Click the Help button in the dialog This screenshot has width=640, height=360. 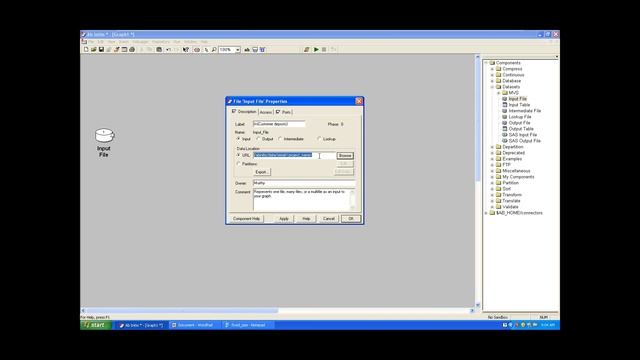coord(306,219)
